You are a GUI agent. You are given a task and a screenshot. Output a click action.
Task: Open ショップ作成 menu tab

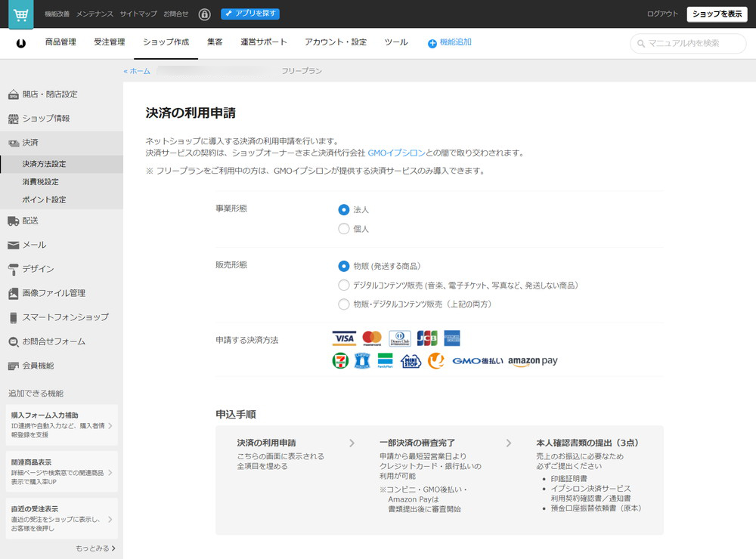tap(166, 42)
